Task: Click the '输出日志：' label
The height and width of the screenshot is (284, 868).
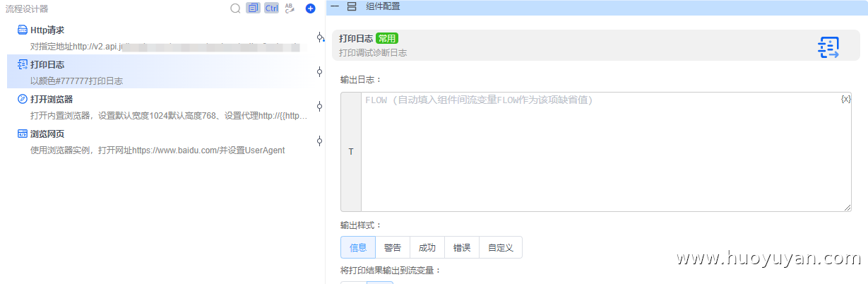Action: pos(361,79)
